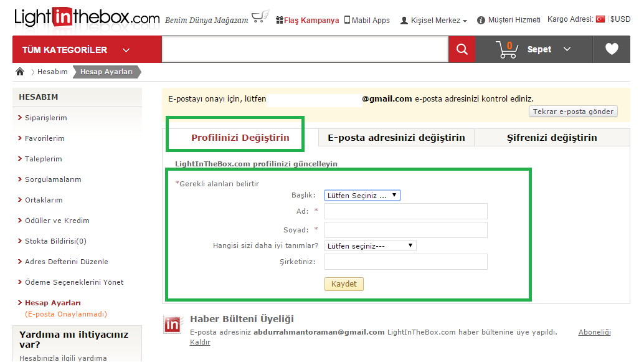Viewport: 644px width, 362px height.
Task: Click the Turkey flag shipping icon
Action: point(600,19)
